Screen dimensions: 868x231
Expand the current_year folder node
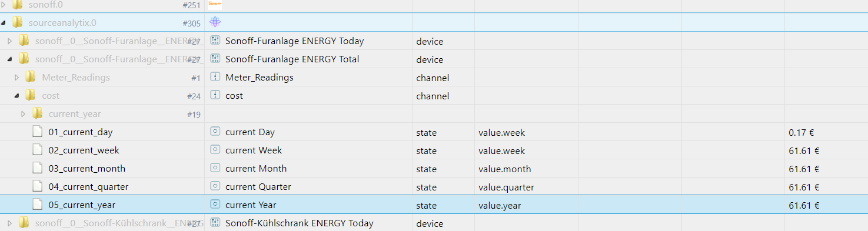pos(24,114)
